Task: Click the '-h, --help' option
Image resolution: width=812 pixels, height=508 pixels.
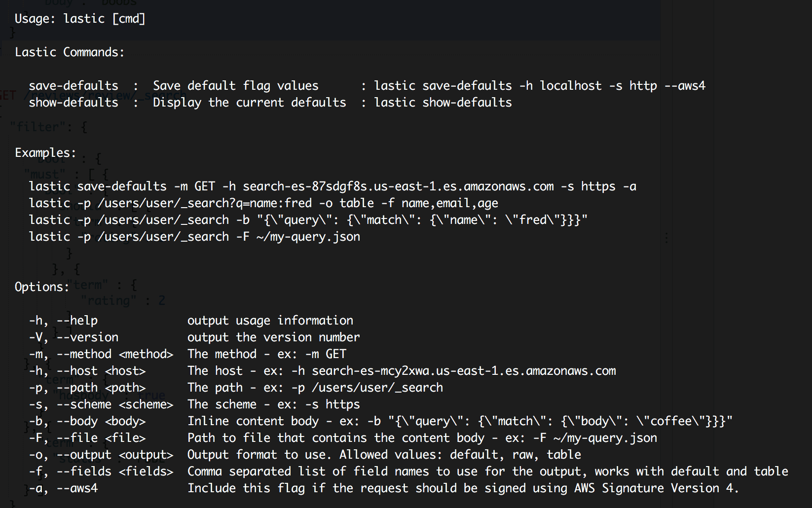Action: [x=63, y=321]
